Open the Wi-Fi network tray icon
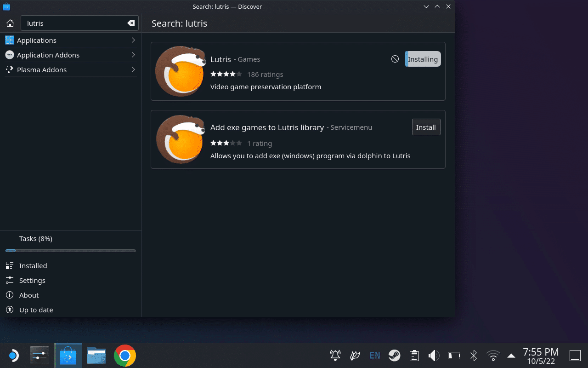Screen dimensions: 588x368 [493, 356]
